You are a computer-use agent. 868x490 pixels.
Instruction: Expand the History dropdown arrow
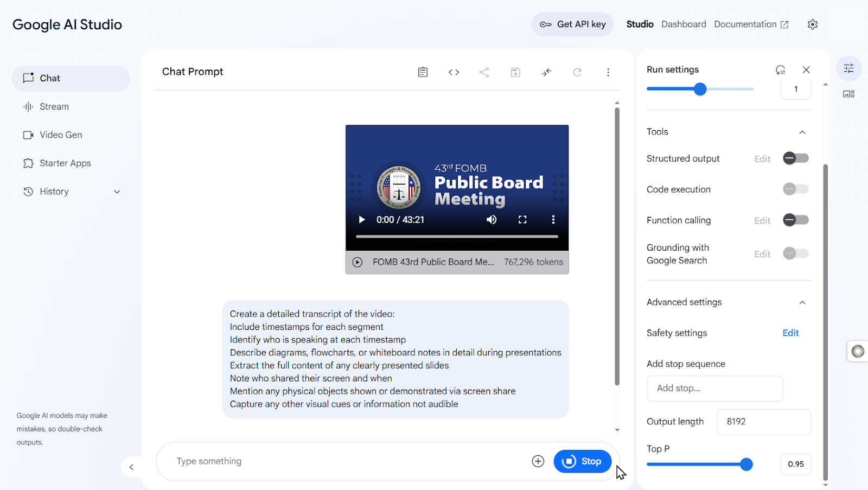tap(117, 192)
